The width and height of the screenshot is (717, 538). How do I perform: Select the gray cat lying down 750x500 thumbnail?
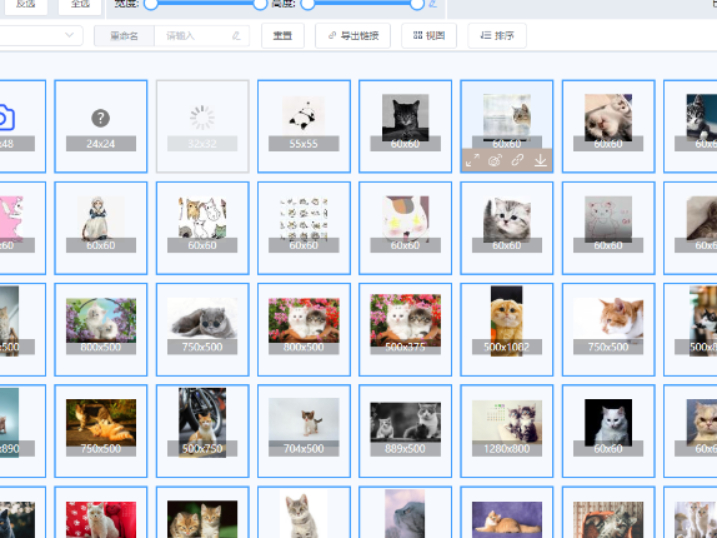[203, 330]
